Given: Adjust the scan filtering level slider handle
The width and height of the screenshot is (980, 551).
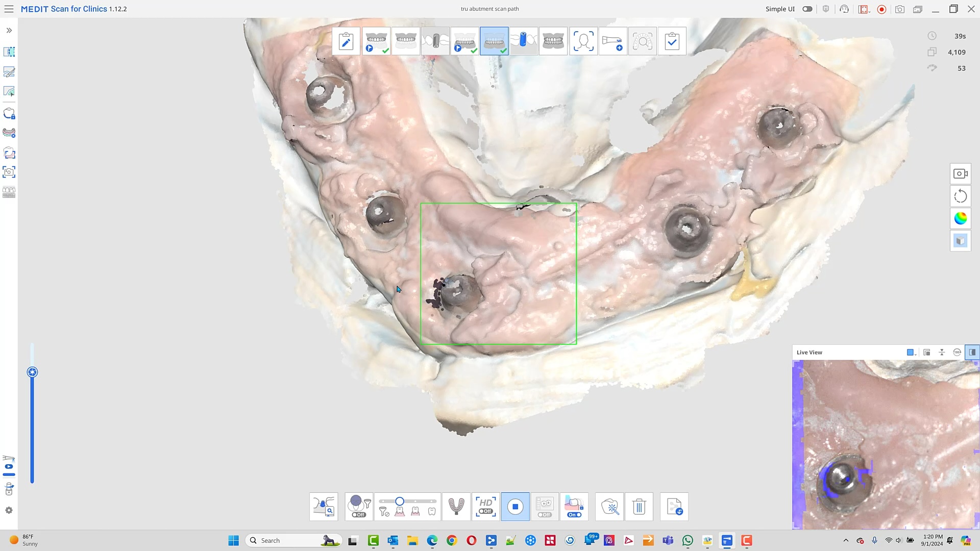Looking at the screenshot, I should 400,502.
